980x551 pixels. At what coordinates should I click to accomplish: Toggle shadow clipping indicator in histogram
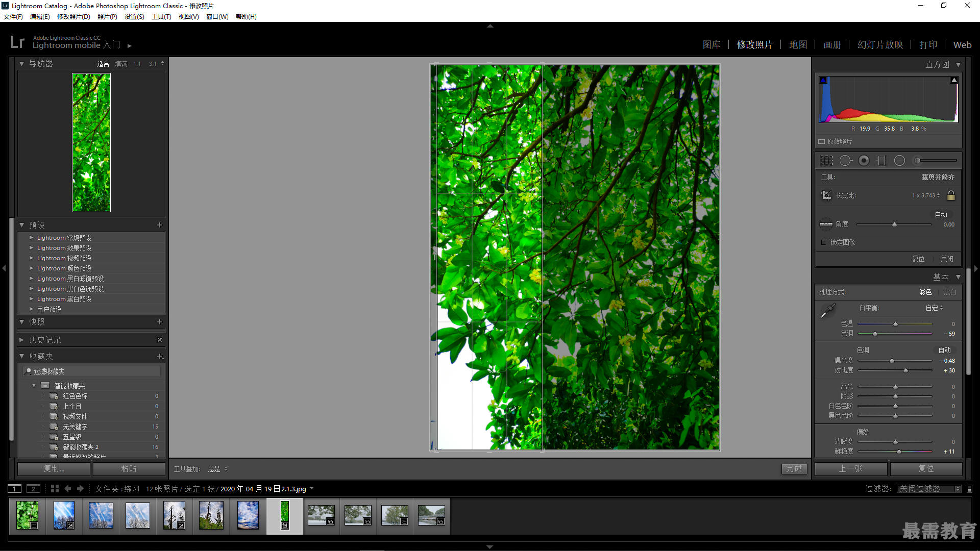coord(823,80)
